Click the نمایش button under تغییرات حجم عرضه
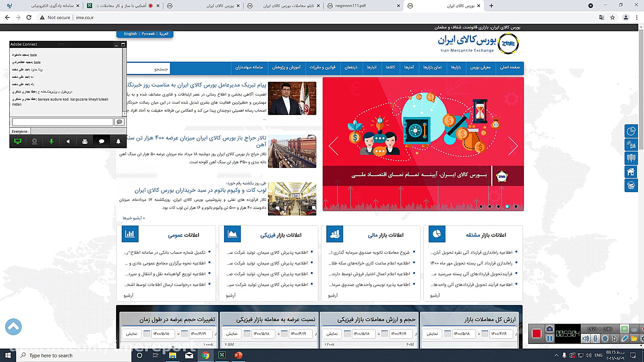 click(x=131, y=334)
